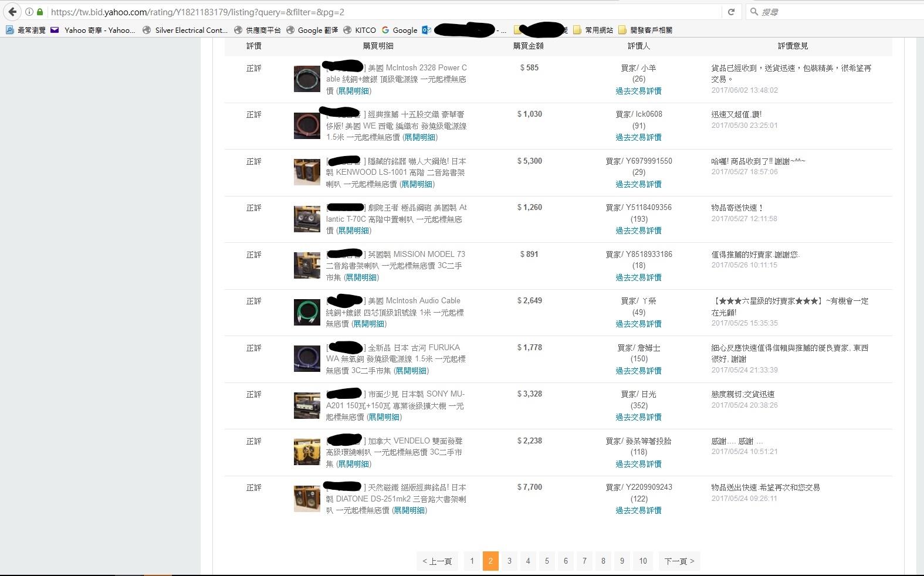Jump to ratings page 7

[x=584, y=561]
